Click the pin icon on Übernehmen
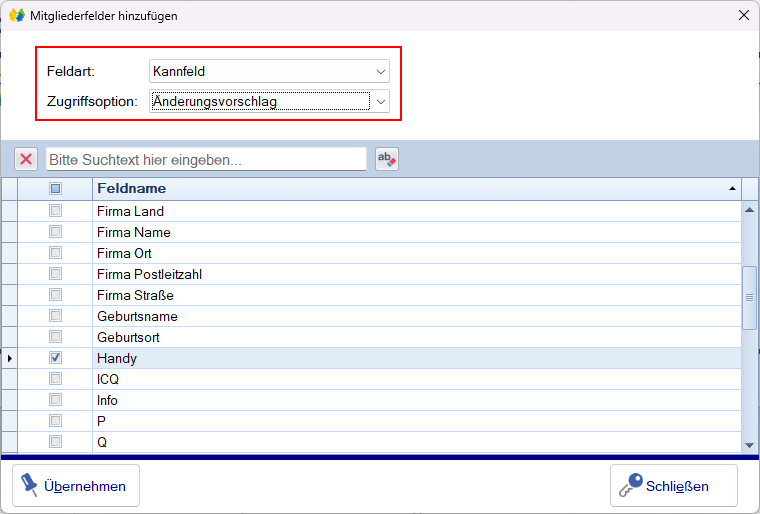 29,486
